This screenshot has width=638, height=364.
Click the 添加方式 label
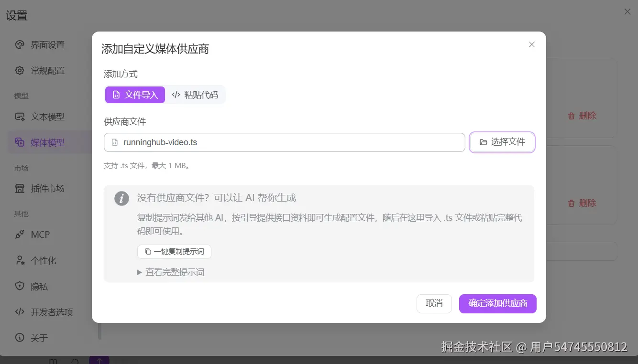pyautogui.click(x=121, y=74)
